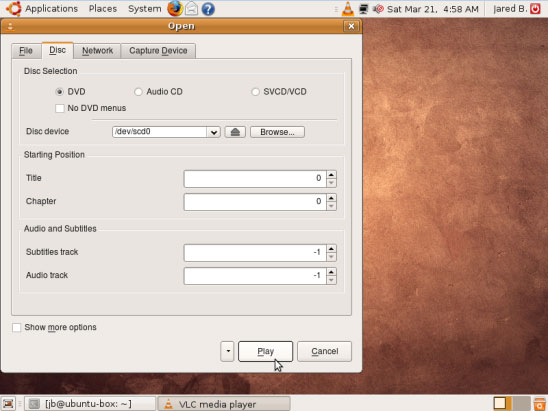Select the SVCD/VCD radio button
548x411 pixels.
pos(255,92)
